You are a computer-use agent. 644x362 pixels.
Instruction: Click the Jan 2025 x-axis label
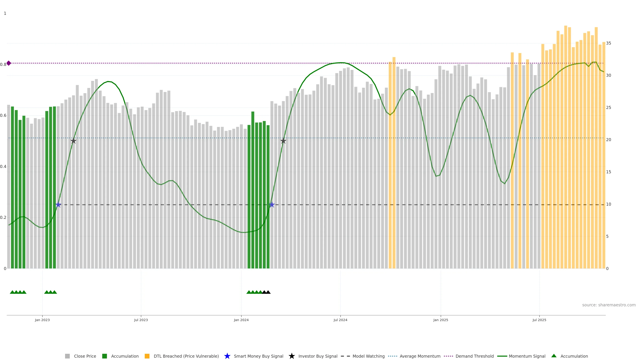(441, 320)
